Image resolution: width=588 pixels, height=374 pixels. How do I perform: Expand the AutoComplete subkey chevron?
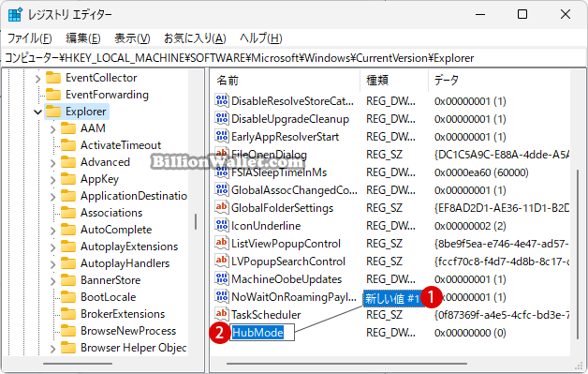coord(52,231)
